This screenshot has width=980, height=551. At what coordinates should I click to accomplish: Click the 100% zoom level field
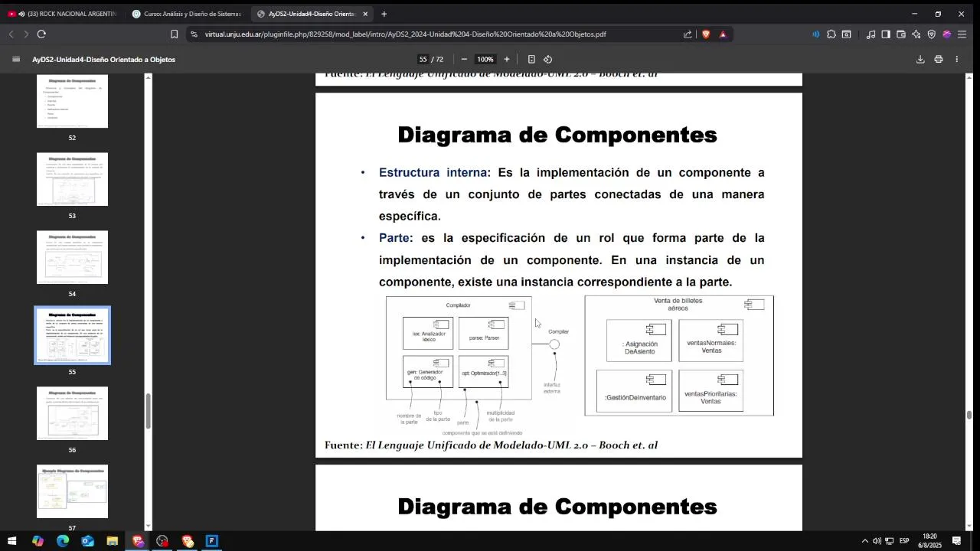point(485,59)
